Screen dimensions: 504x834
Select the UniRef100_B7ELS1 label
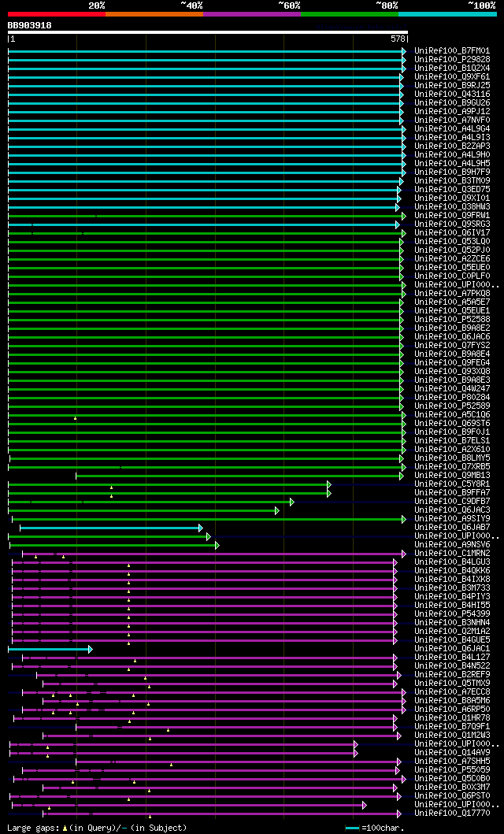[452, 441]
